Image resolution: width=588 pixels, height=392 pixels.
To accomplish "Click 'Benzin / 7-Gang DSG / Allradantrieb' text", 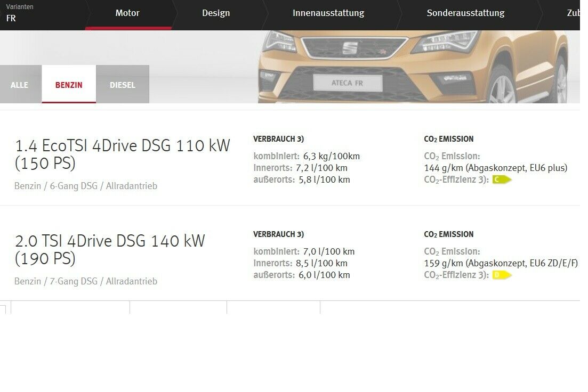I will coord(86,281).
